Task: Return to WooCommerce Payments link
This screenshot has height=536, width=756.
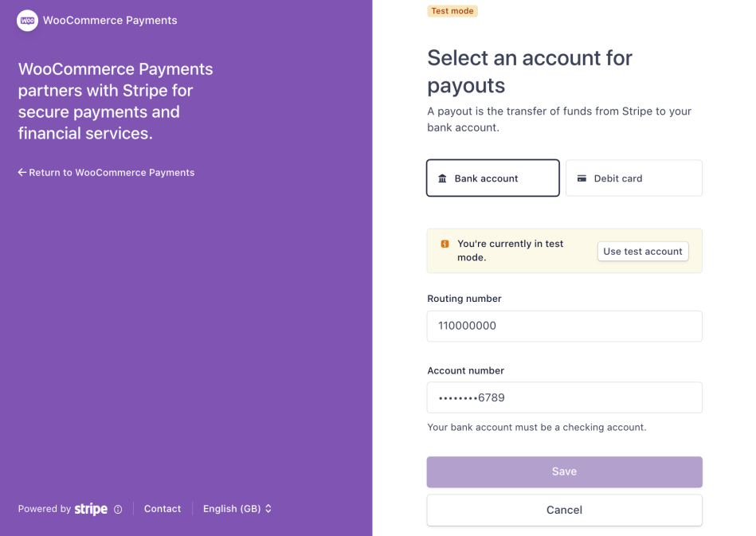Action: 112,172
